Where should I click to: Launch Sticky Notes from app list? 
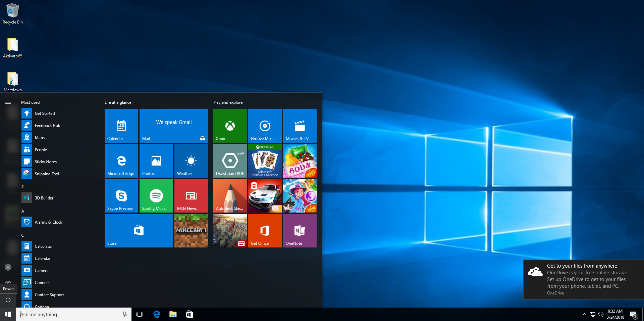pyautogui.click(x=59, y=162)
